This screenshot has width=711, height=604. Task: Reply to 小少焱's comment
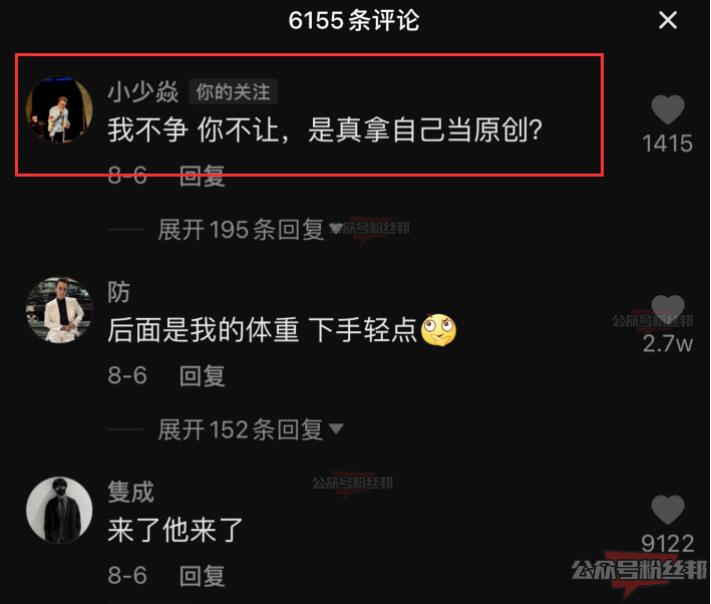point(202,175)
